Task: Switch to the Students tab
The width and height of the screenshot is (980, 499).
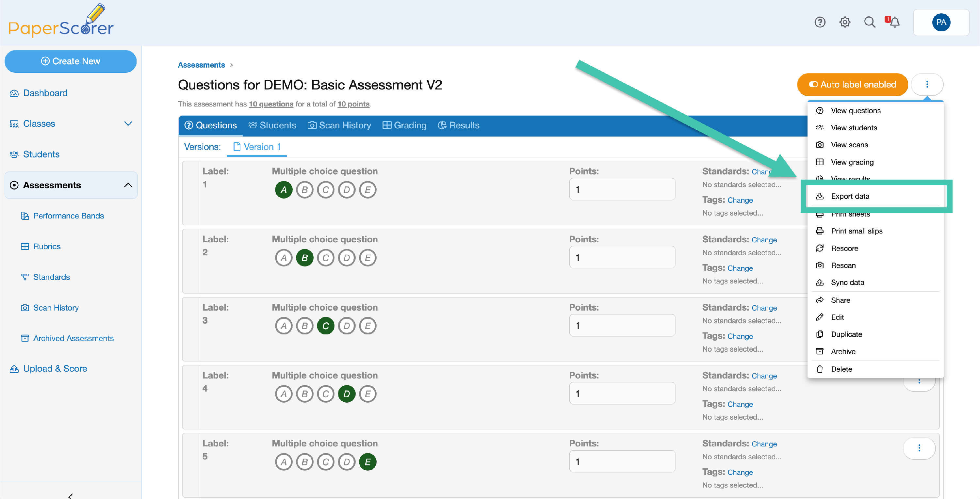Action: coord(272,125)
